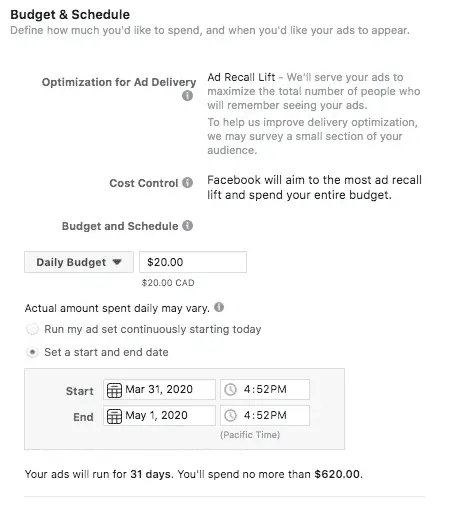
Task: Click the May 1, 2020 end date field
Action: 159,415
